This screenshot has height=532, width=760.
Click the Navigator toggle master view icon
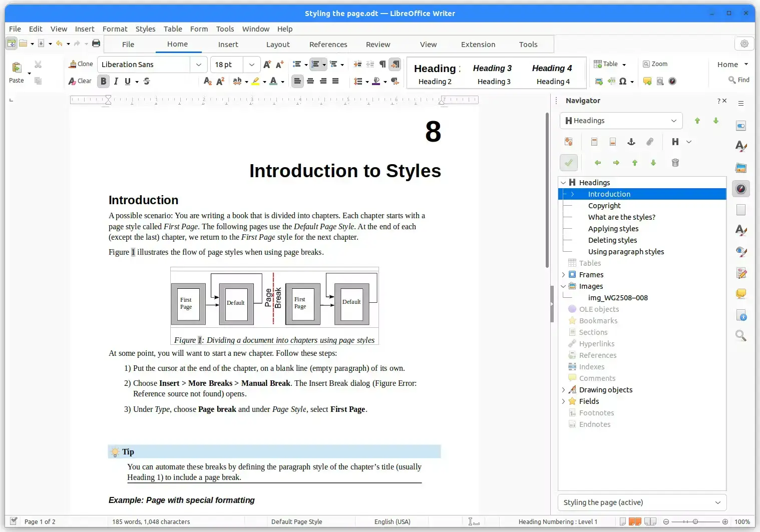569,142
